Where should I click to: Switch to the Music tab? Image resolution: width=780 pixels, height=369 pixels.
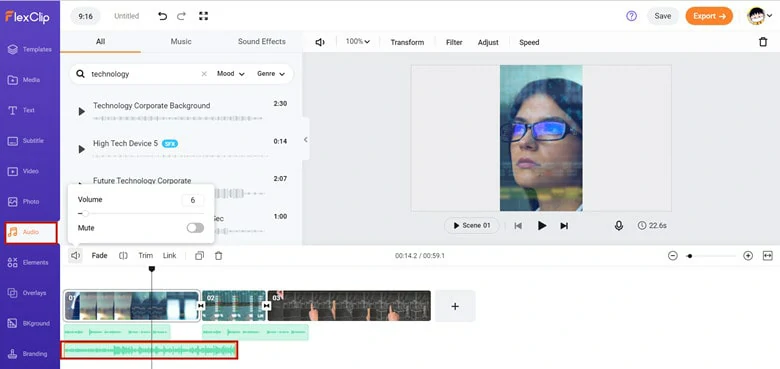tap(181, 42)
